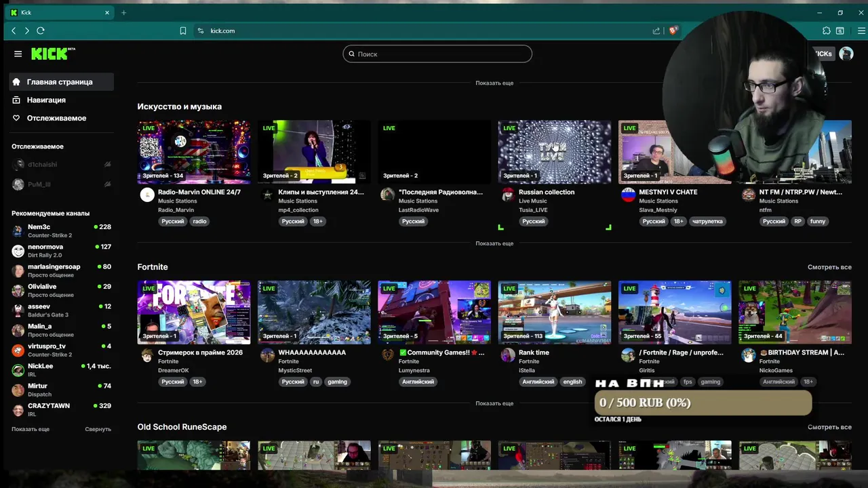This screenshot has width=868, height=488.
Task: Click the radio tag under Radio-Marvin
Action: click(199, 222)
